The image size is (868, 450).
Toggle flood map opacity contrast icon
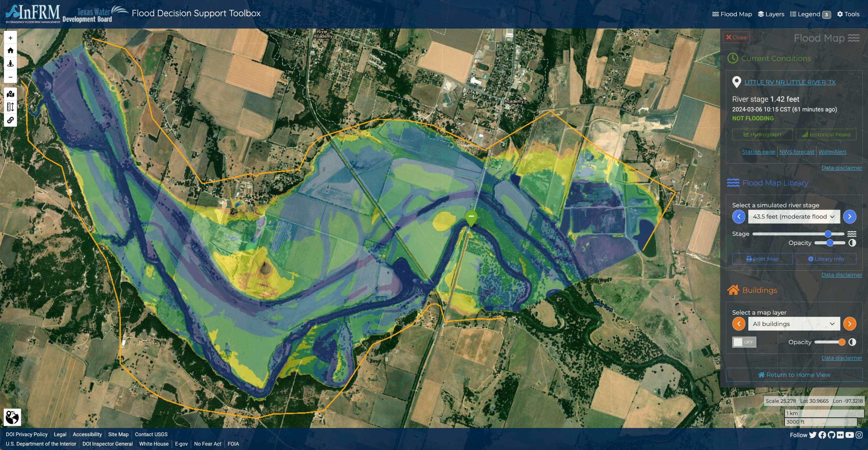point(852,243)
